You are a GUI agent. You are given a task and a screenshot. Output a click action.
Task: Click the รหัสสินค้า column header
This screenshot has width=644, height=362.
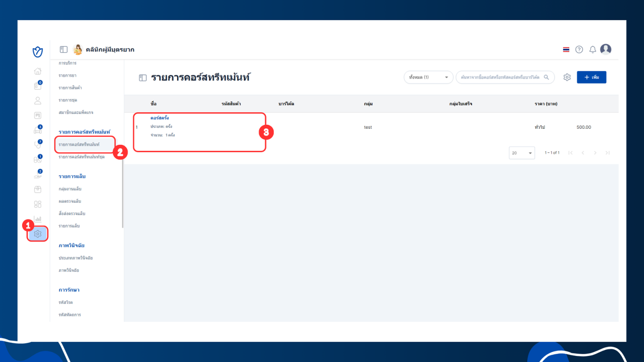pos(231,104)
